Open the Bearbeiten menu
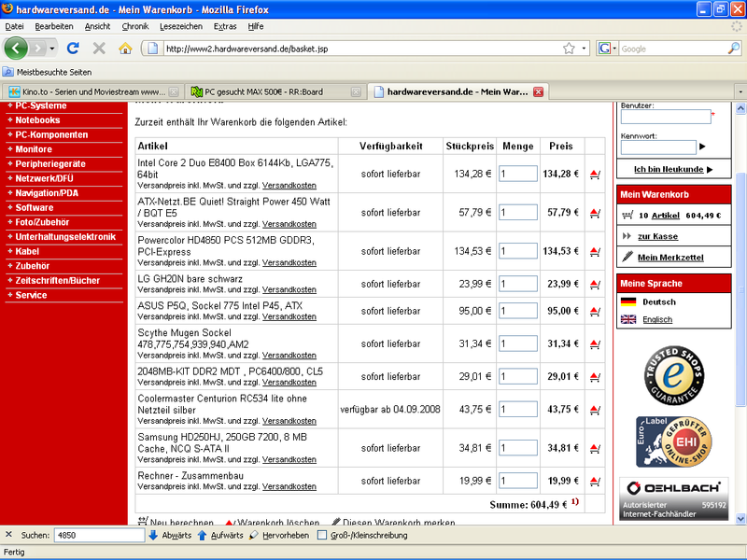Screen dimensions: 747x560 click(54, 27)
